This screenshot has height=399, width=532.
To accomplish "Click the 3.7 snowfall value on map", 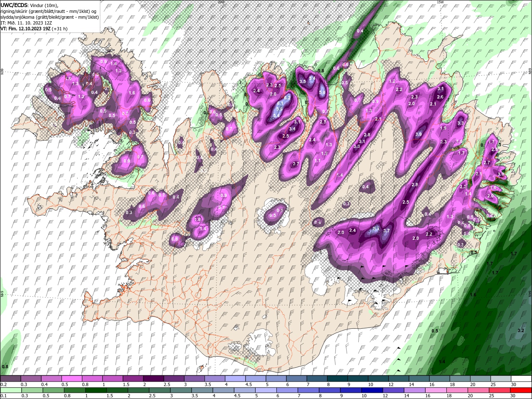I will [386, 231].
